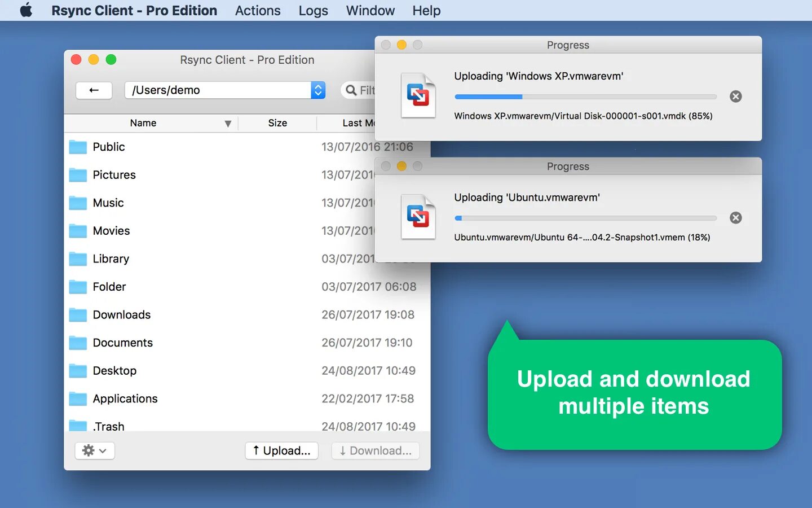Toggle the Name column sort arrow

pos(228,124)
